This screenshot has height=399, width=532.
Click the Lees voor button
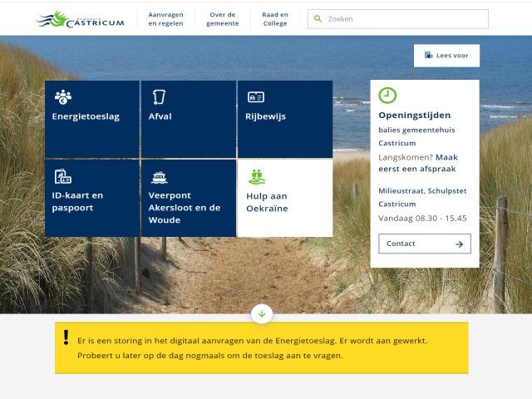446,56
